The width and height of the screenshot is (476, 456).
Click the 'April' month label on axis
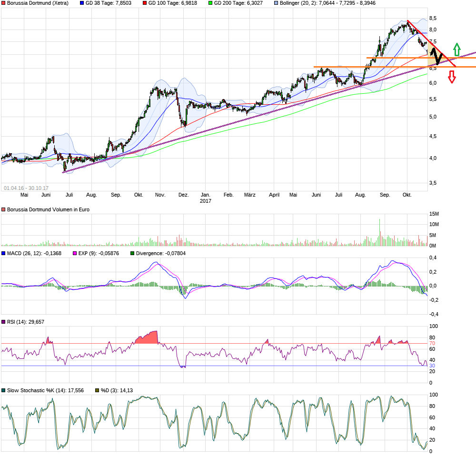pyautogui.click(x=274, y=195)
